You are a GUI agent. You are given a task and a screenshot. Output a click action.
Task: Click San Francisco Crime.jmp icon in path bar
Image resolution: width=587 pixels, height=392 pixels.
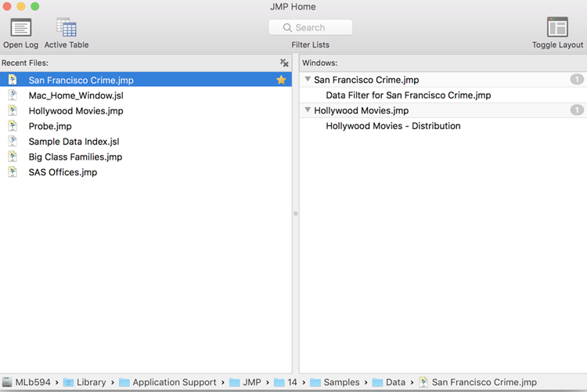coord(423,383)
